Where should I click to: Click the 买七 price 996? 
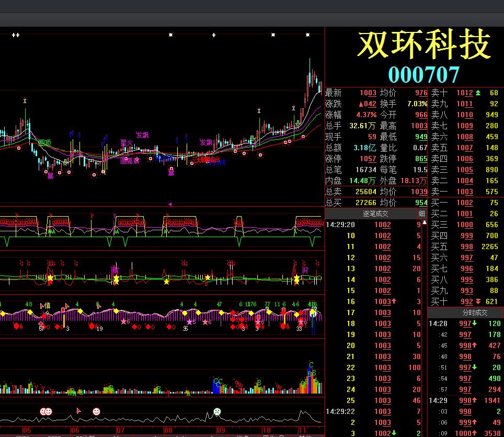coord(467,268)
